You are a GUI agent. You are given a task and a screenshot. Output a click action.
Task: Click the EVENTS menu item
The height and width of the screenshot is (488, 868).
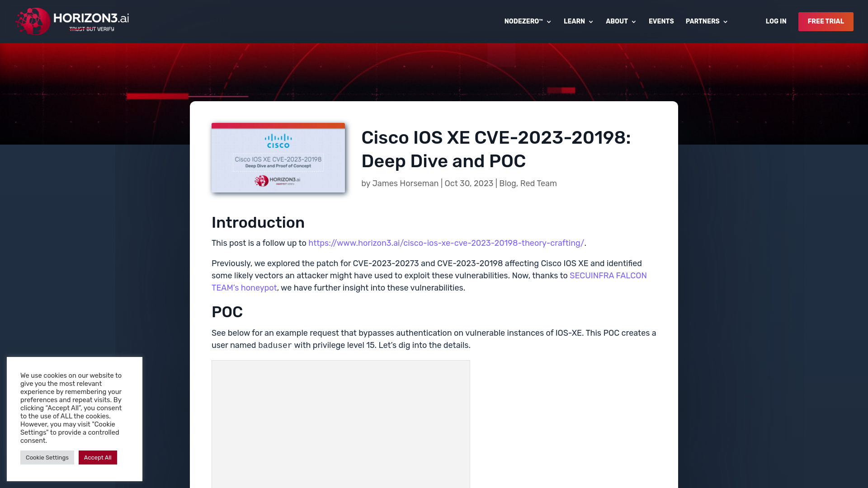click(661, 21)
